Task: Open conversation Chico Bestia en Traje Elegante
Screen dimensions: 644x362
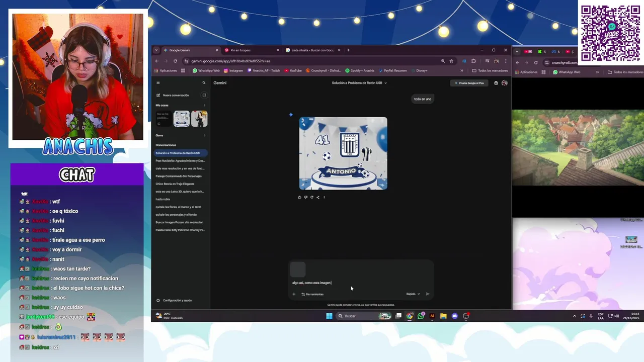Action: [x=181, y=184]
